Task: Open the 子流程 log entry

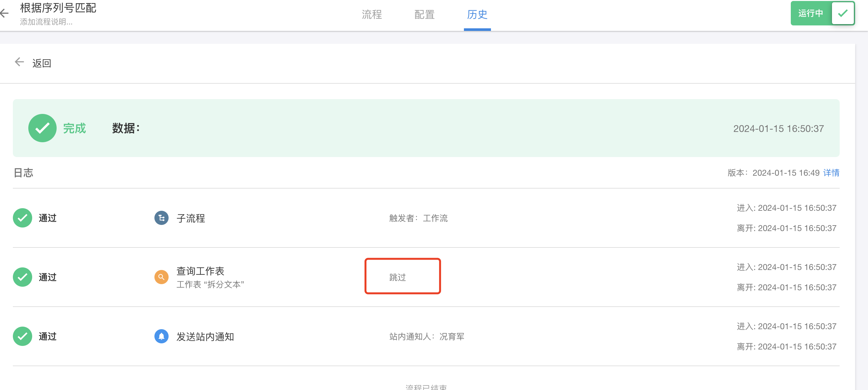Action: coord(191,218)
